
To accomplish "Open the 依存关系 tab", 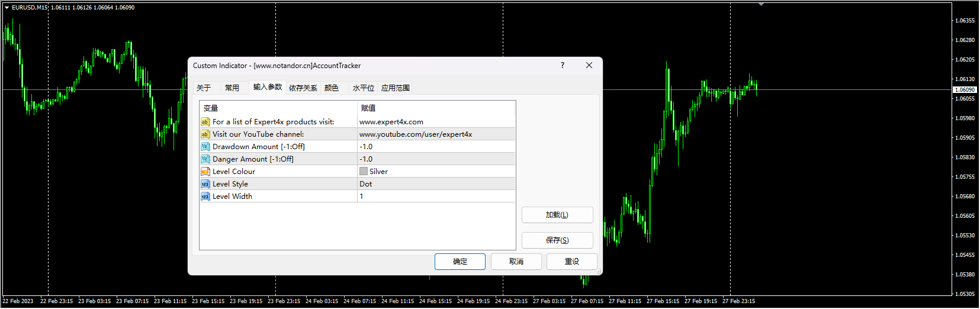I will 303,88.
